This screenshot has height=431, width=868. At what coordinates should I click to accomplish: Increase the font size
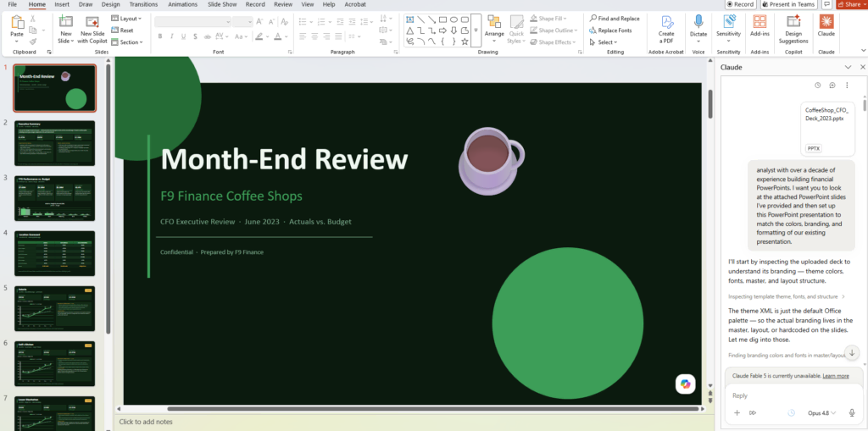pyautogui.click(x=259, y=21)
